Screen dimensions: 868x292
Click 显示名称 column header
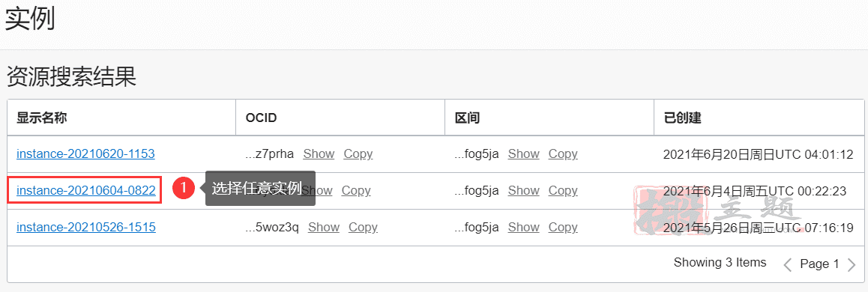42,118
